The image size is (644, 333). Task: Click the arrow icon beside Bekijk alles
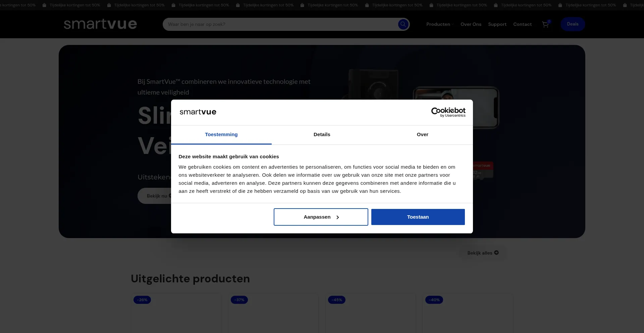(496, 253)
